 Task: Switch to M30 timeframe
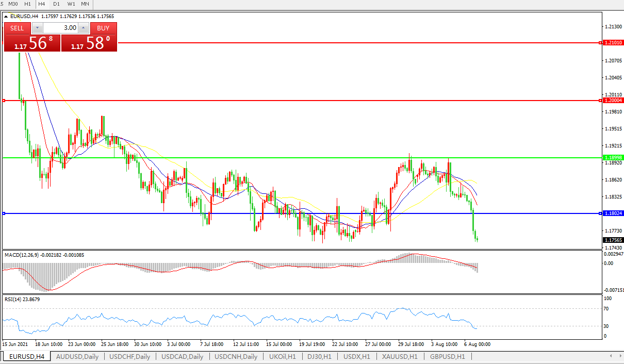pyautogui.click(x=13, y=4)
